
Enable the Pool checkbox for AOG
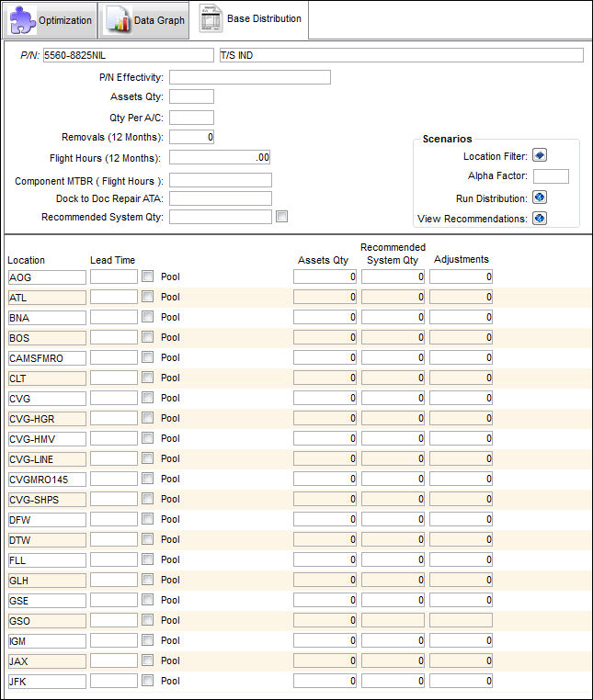tap(147, 277)
